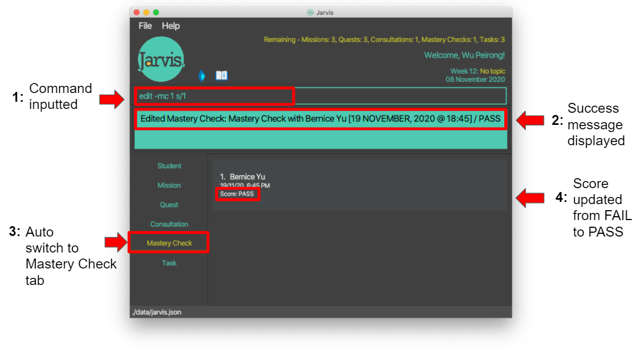Switch to the Student tab

(169, 166)
